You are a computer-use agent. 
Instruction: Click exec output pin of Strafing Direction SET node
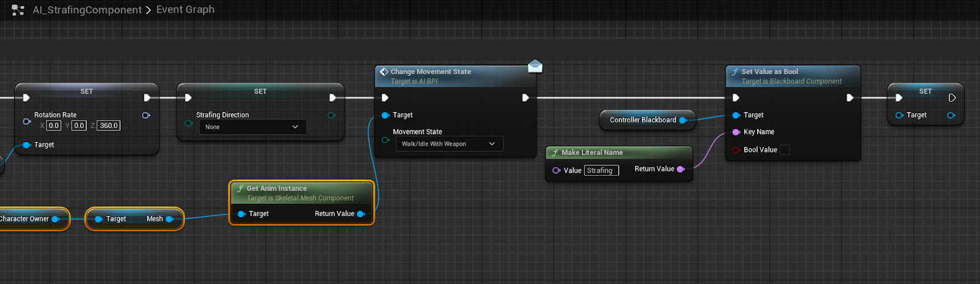tap(333, 97)
